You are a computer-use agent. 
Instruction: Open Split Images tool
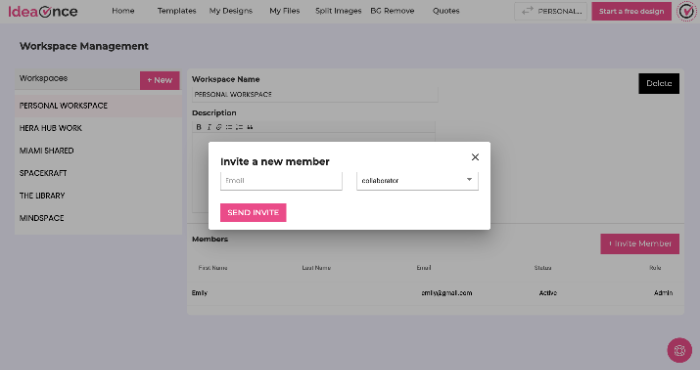[x=338, y=11]
